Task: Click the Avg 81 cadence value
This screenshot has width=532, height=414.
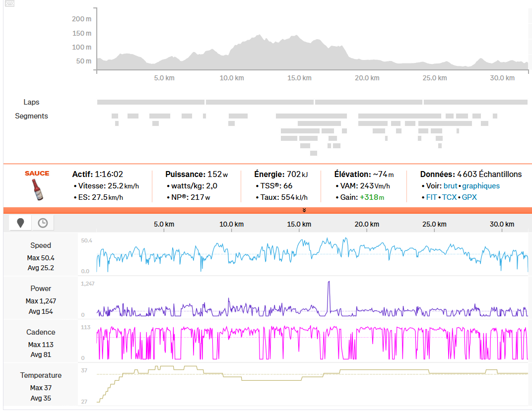Action: pos(41,355)
